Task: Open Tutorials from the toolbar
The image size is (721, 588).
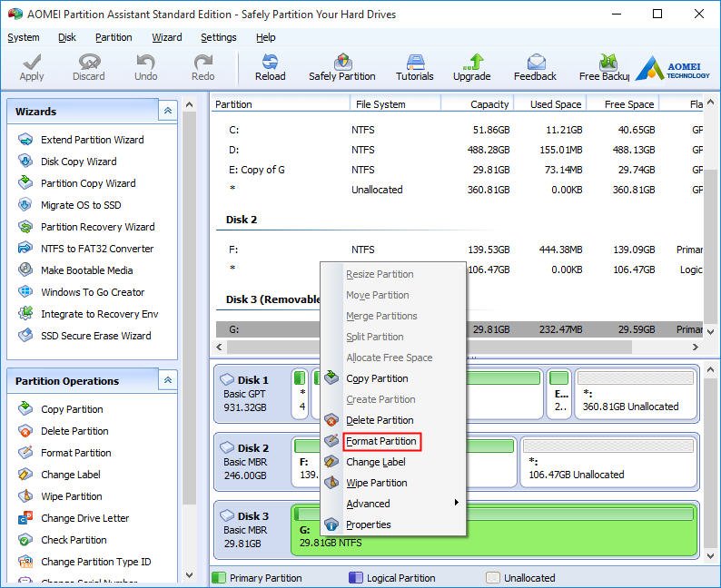Action: 415,67
